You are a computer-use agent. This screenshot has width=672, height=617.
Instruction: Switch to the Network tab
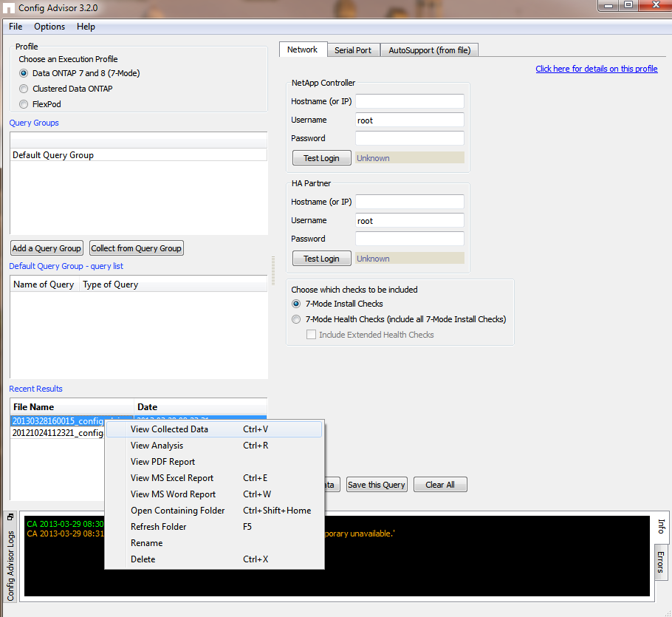(x=303, y=50)
